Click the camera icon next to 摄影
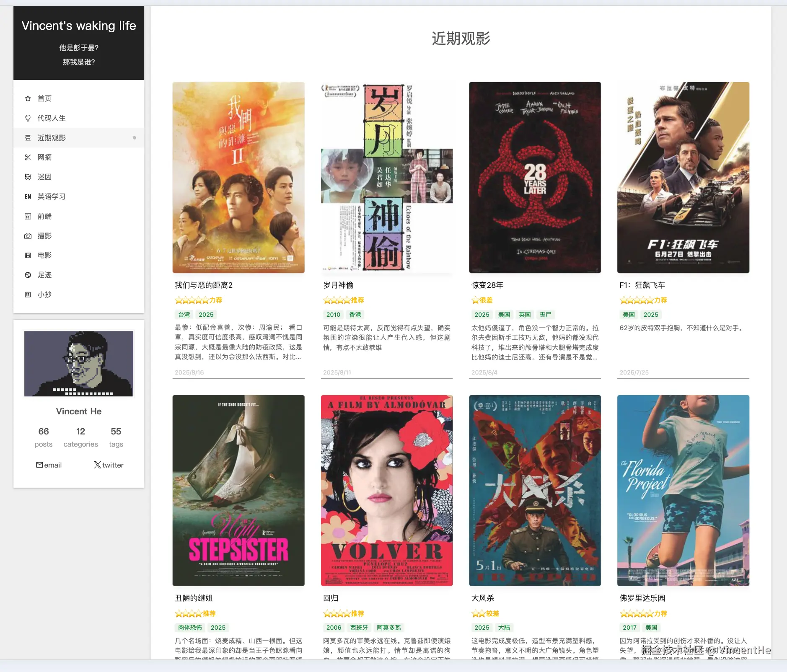This screenshot has width=787, height=672. point(28,236)
